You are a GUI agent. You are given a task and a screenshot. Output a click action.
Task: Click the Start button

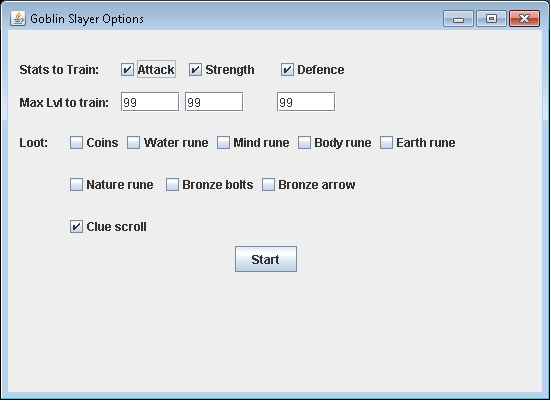[x=266, y=259]
